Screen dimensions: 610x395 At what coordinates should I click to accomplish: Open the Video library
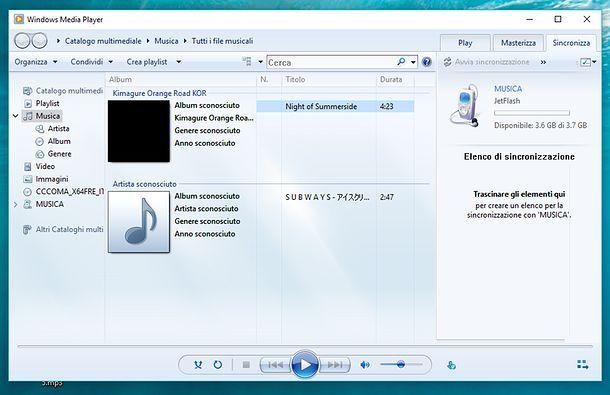[x=39, y=166]
